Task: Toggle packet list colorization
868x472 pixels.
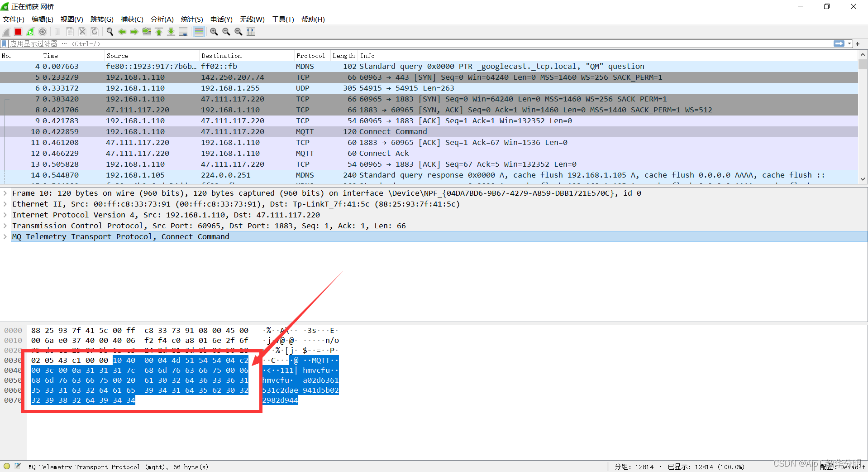Action: (199, 32)
